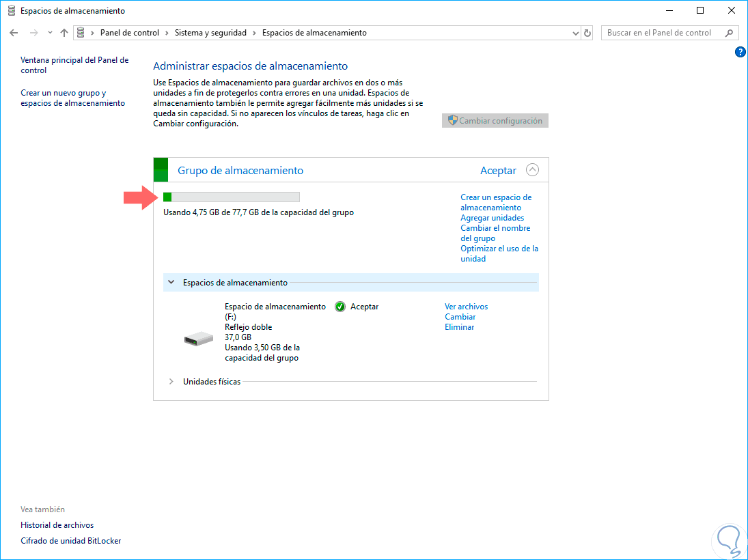Image resolution: width=748 pixels, height=560 pixels.
Task: Click the 'Reflejo doble' text
Action: tap(248, 327)
